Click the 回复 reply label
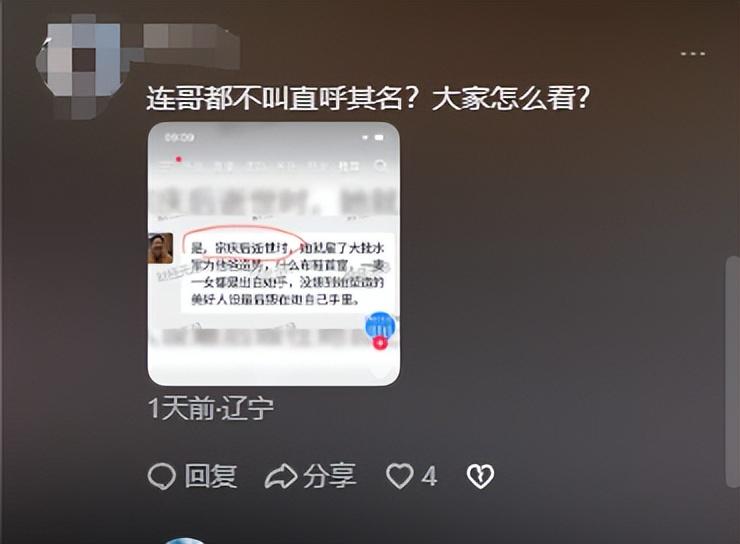The image size is (740, 544). (210, 476)
